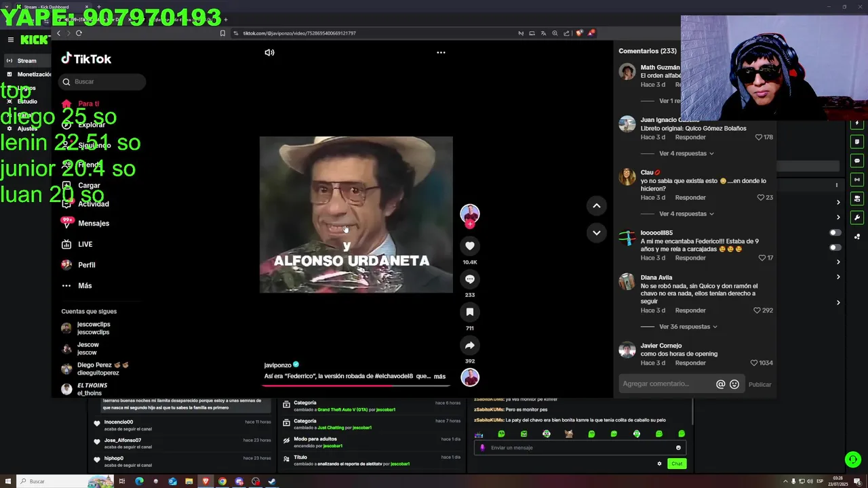
Task: Go to next video with down arrow
Action: coord(597,232)
